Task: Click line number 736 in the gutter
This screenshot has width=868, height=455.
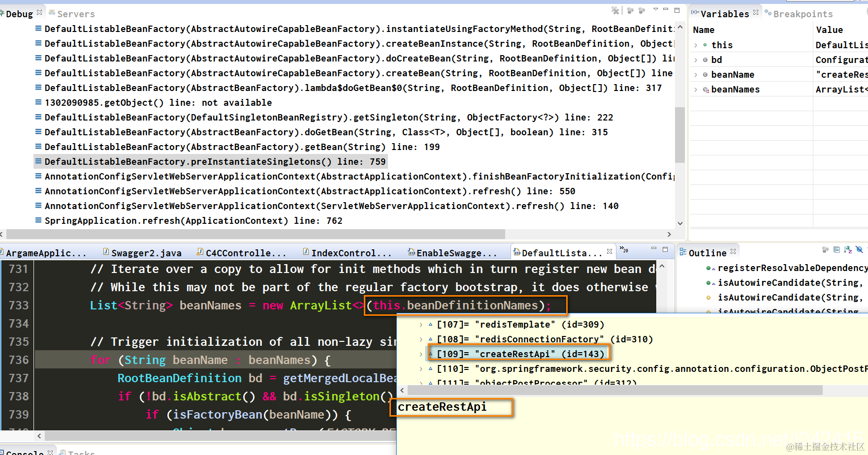Action: tap(18, 360)
